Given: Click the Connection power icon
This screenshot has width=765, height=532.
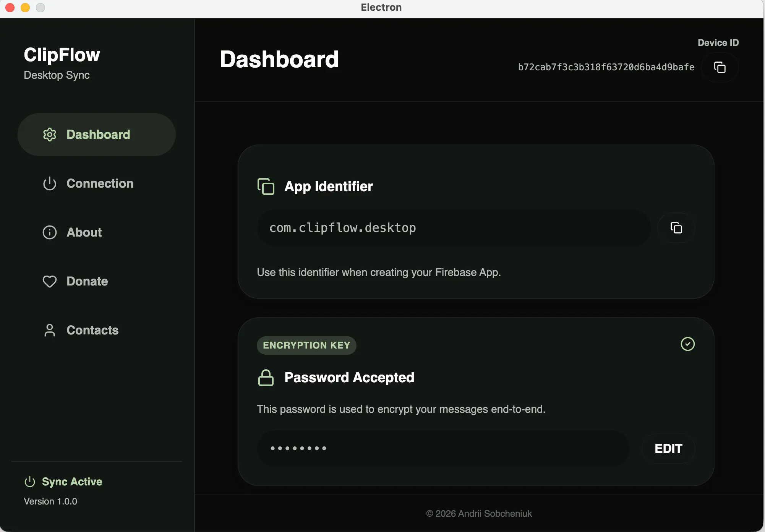Looking at the screenshot, I should 50,183.
